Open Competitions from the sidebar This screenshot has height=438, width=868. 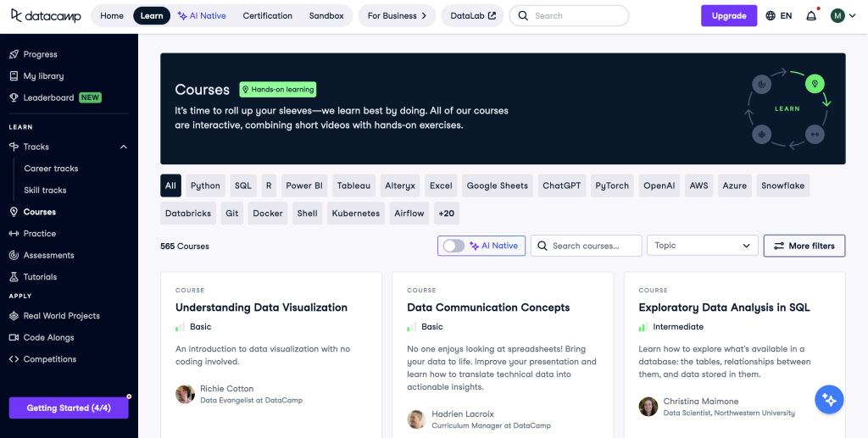[x=49, y=359]
